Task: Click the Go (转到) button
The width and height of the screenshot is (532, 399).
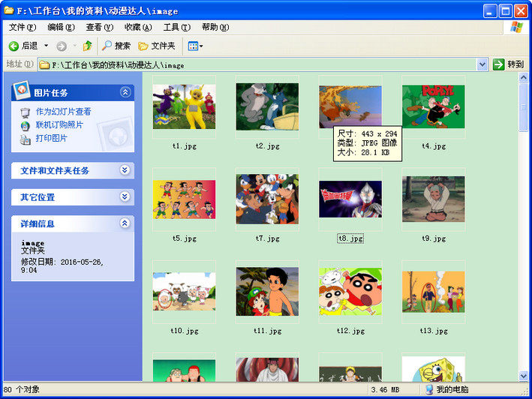Action: pyautogui.click(x=508, y=64)
